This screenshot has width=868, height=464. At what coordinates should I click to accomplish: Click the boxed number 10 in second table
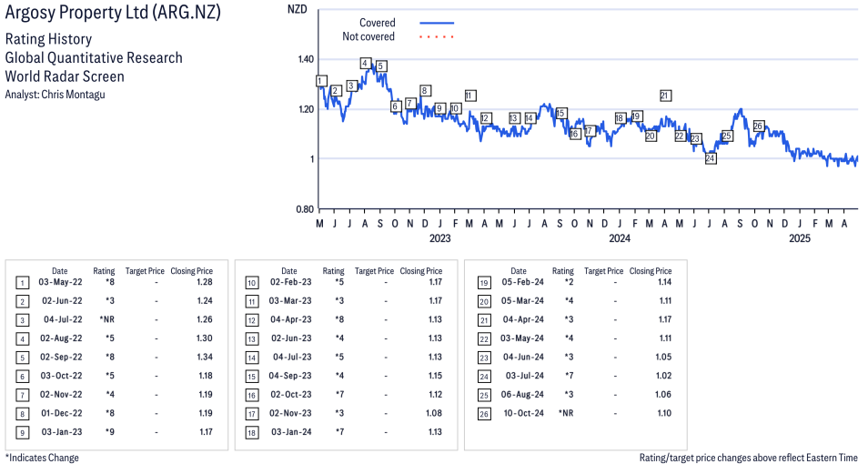point(252,284)
